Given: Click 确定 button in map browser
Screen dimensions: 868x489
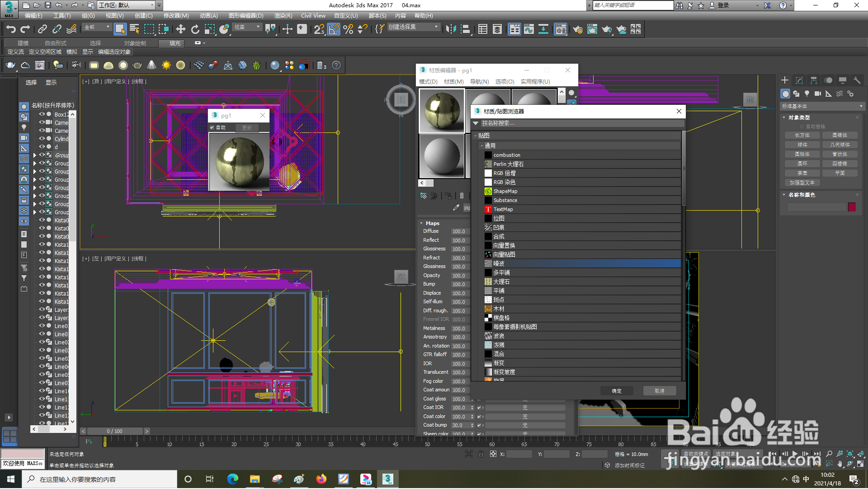Looking at the screenshot, I should [x=617, y=391].
